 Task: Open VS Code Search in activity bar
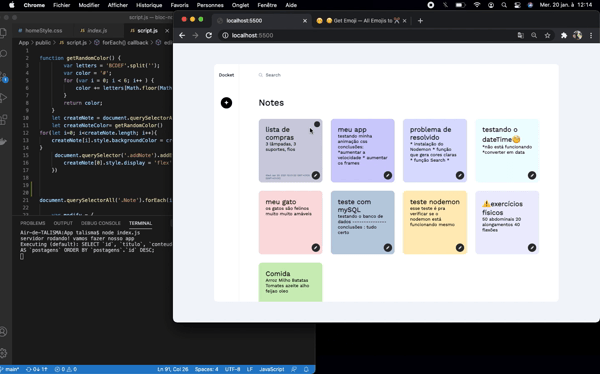3,54
